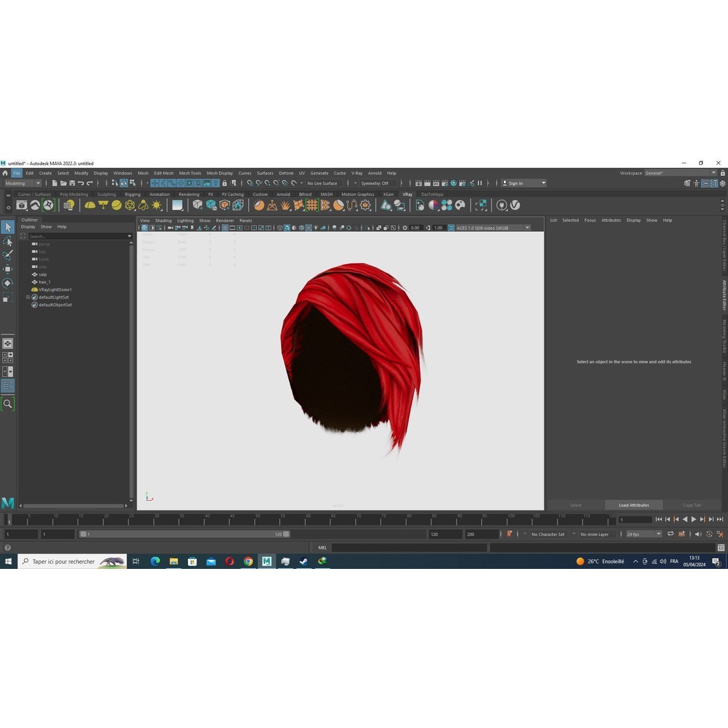728x728 pixels.
Task: Click the V-Ray light lister bulb icon
Action: pyautogui.click(x=69, y=205)
